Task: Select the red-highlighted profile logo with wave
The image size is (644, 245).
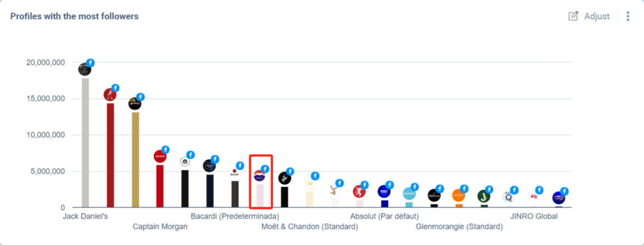Action: (259, 176)
